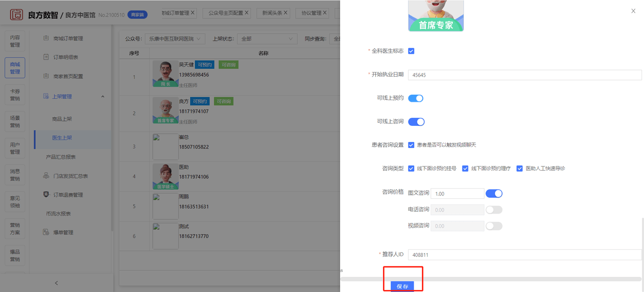The width and height of the screenshot is (644, 292).
Task: Click the 商城订单管理 sidebar list icon
Action: click(46, 38)
